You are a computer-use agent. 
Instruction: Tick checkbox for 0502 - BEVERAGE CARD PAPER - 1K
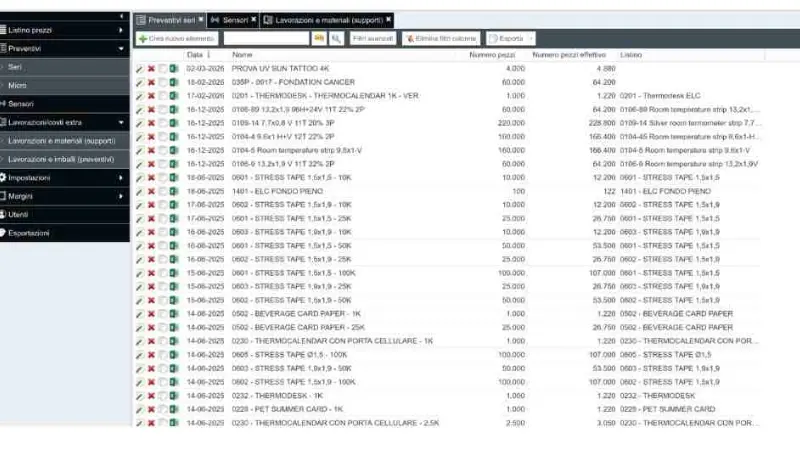[x=162, y=314]
